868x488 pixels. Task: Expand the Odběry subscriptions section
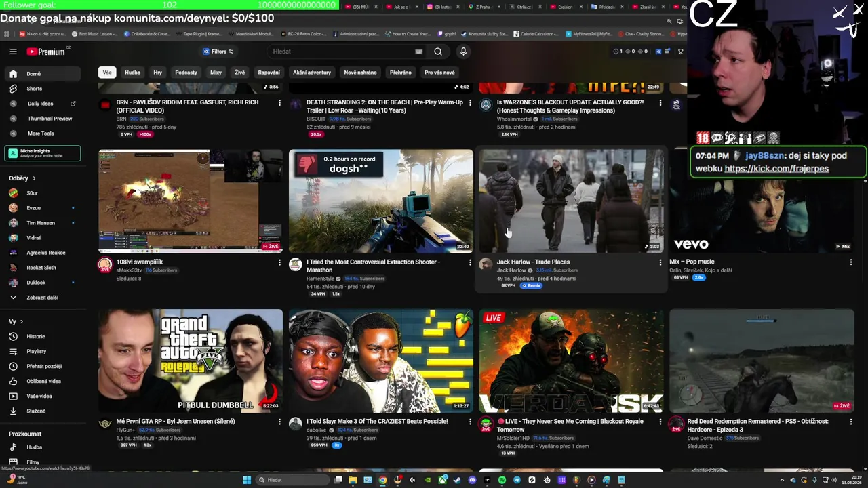point(22,178)
